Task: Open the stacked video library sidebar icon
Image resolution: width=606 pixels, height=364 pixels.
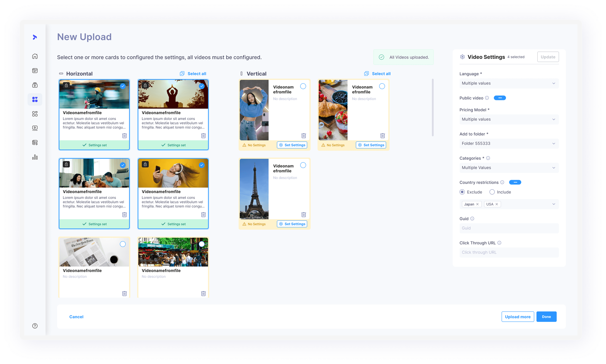Action: point(35,85)
